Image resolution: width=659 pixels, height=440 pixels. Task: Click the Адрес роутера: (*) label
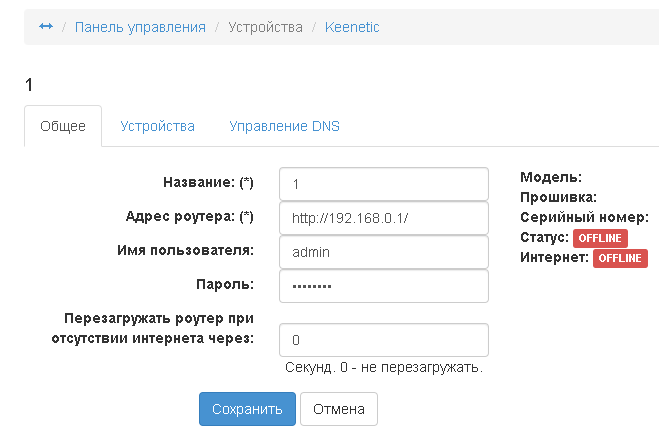[190, 217]
